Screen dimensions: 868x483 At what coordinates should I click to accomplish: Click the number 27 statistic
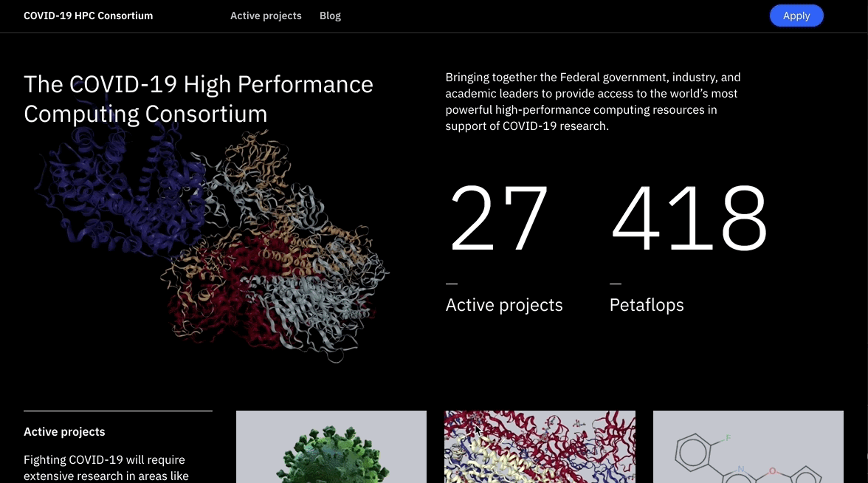point(498,218)
